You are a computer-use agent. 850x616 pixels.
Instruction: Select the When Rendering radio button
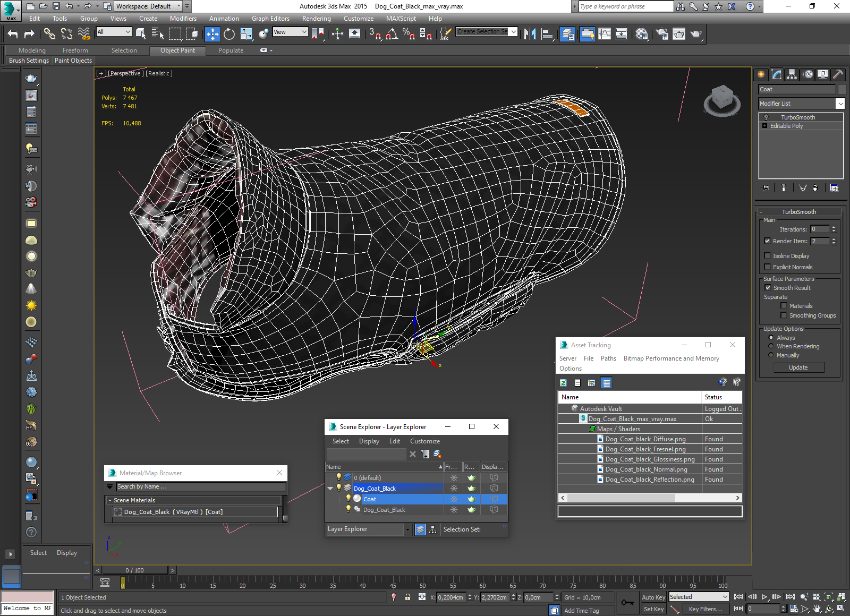point(771,346)
